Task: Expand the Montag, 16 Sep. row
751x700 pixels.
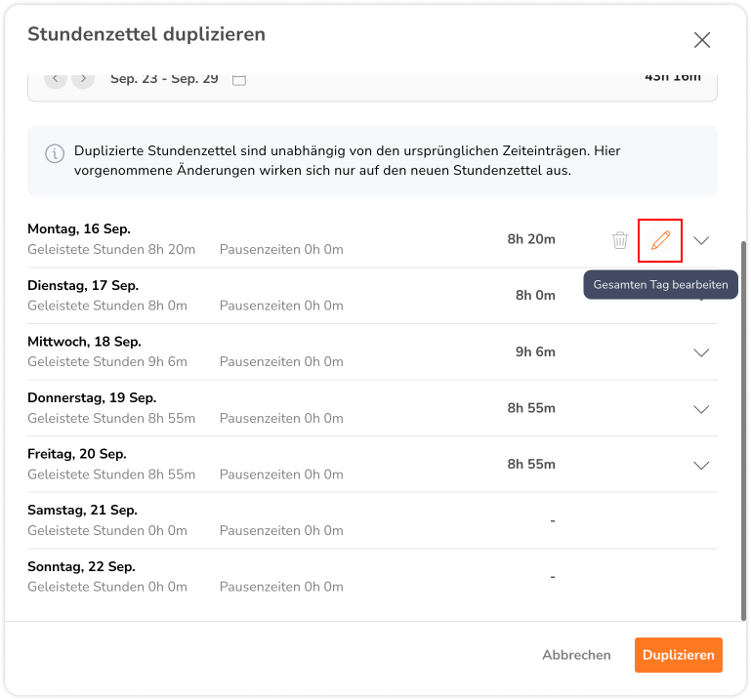Action: (701, 240)
